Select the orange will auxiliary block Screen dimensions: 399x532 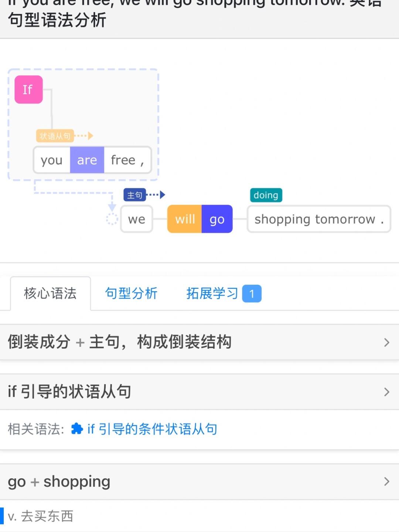[185, 219]
